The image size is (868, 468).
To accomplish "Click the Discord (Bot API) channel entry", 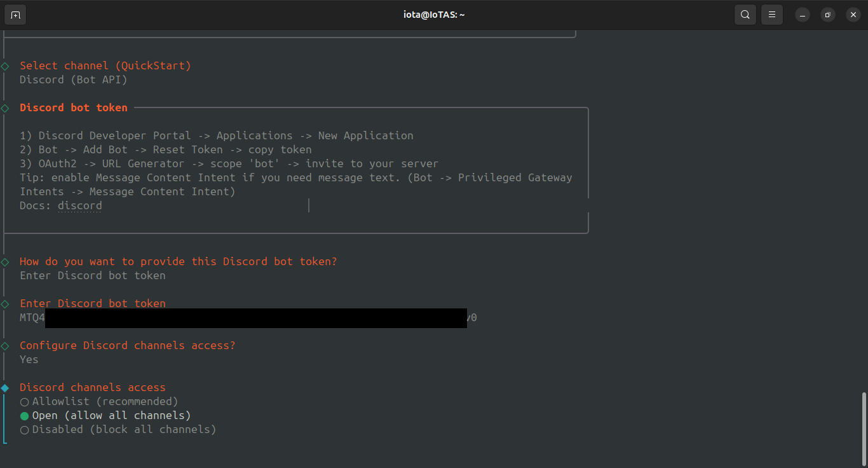I will click(x=73, y=79).
